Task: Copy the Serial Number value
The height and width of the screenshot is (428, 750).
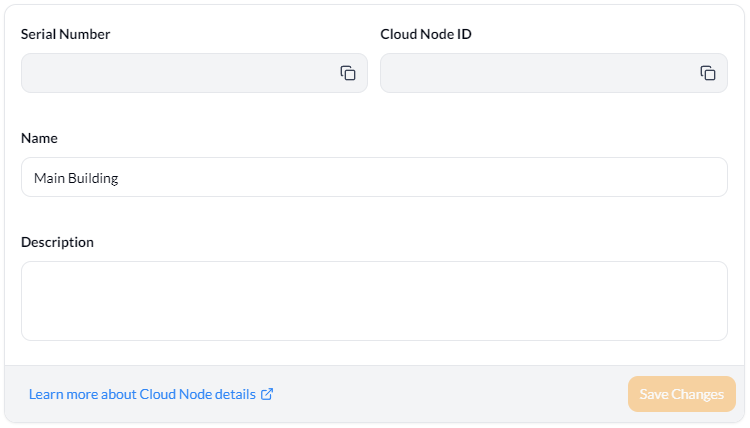Action: click(x=348, y=73)
